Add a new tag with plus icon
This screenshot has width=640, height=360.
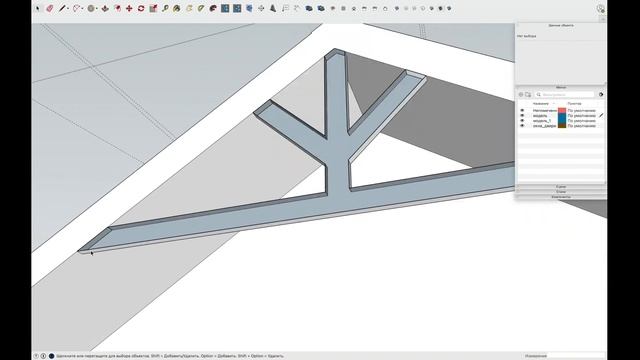pos(521,95)
